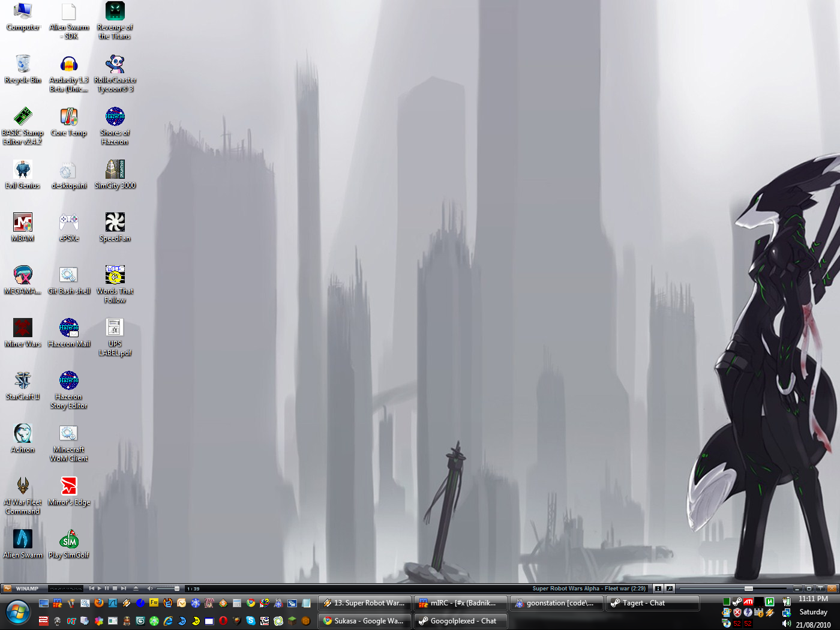
Task: Click the Winamp song title text
Action: pos(589,588)
